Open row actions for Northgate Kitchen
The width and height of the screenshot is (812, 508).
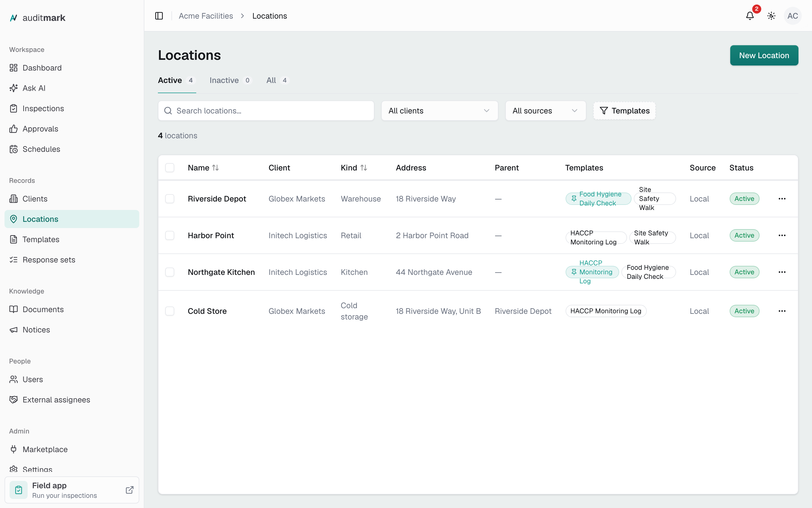(782, 272)
